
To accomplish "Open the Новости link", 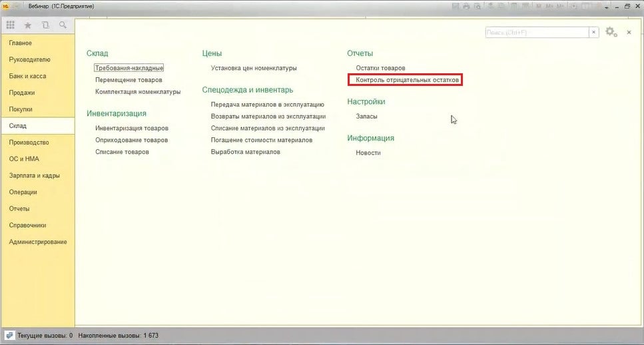I will click(368, 153).
